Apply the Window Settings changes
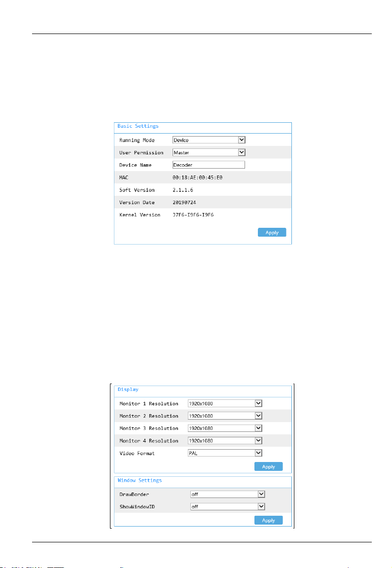 (268, 520)
